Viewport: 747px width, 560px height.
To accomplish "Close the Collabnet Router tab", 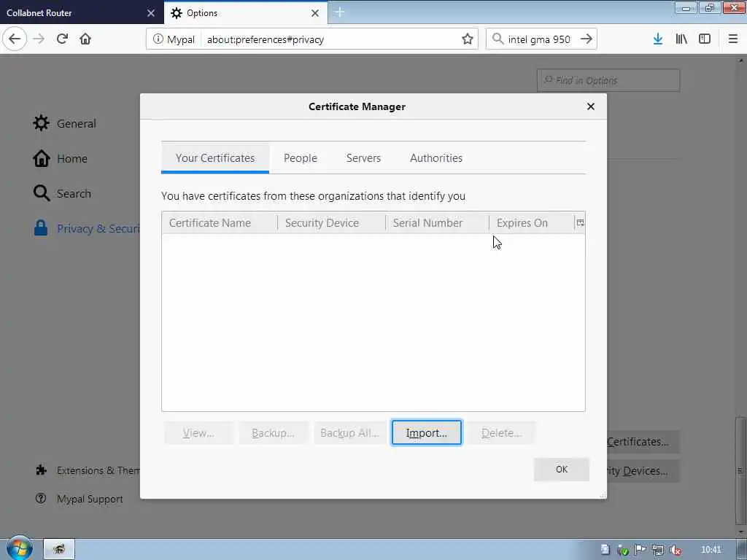I will pos(151,13).
